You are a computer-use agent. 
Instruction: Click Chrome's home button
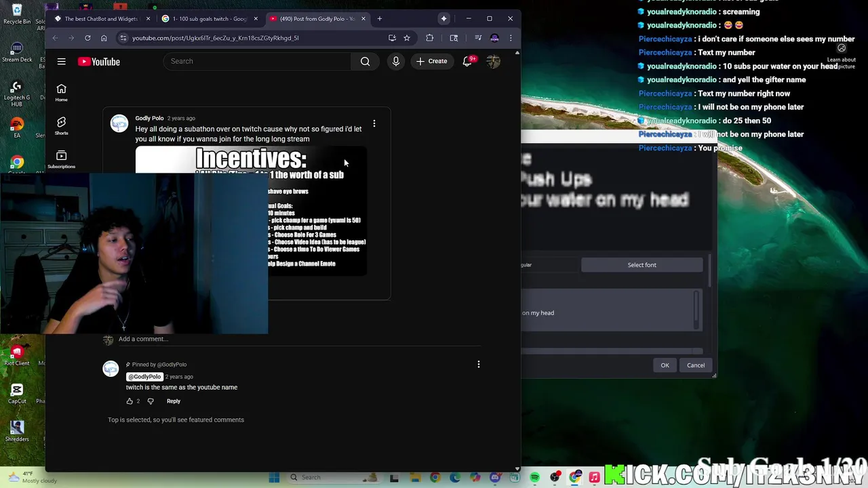coord(104,38)
